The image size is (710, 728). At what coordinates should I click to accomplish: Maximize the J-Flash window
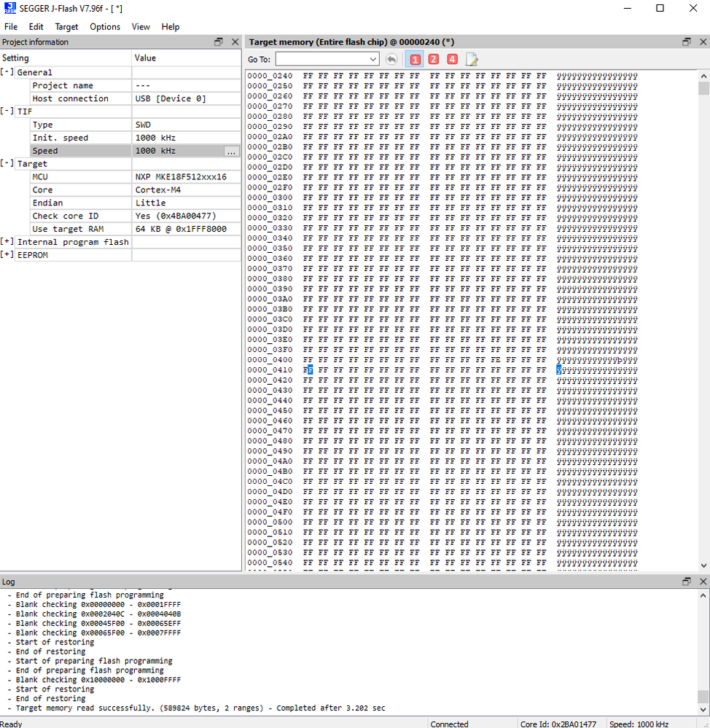pyautogui.click(x=660, y=8)
